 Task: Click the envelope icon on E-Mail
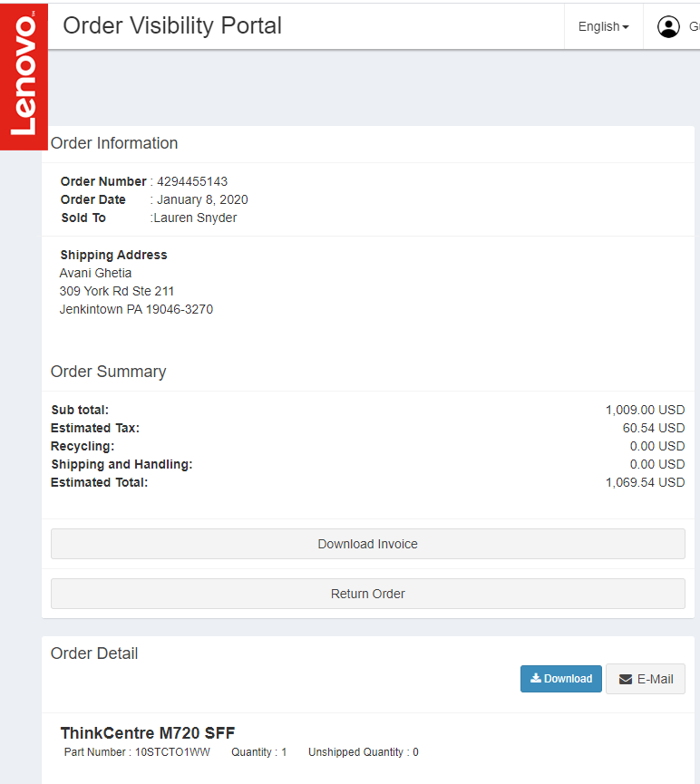[626, 679]
